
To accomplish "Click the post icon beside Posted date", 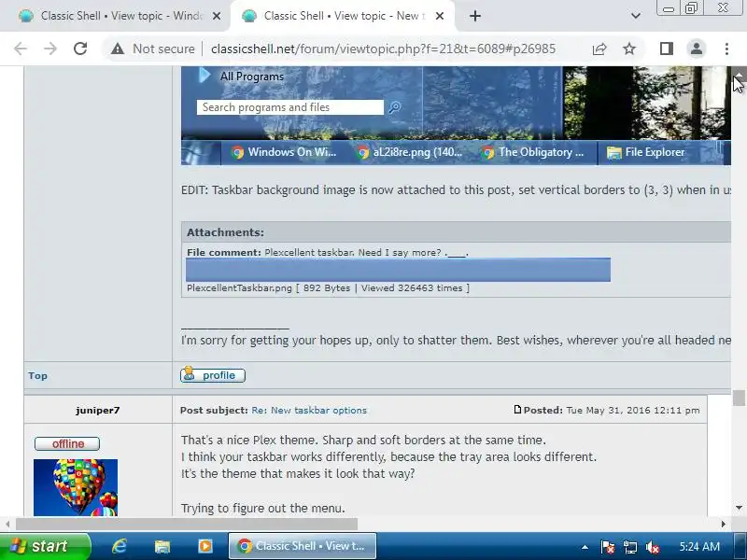I will pos(517,410).
